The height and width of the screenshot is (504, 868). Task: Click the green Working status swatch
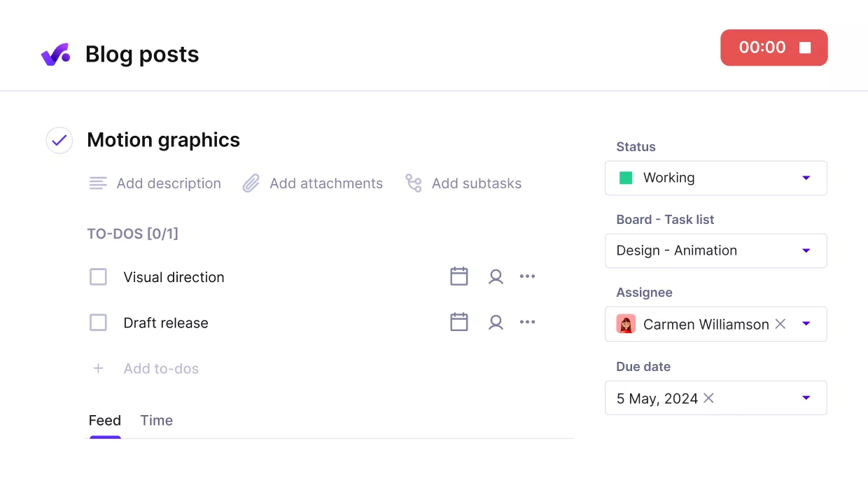click(626, 178)
